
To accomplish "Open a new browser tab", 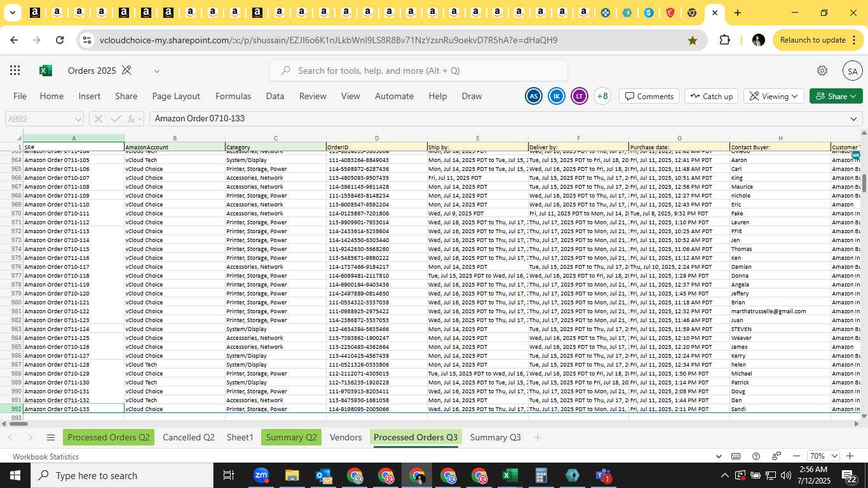I will tap(737, 13).
